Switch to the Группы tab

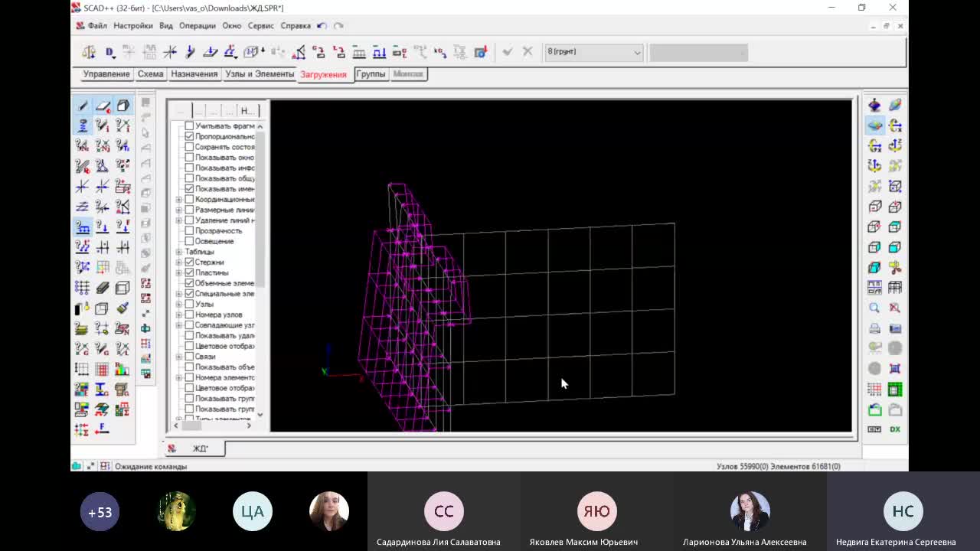tap(371, 74)
